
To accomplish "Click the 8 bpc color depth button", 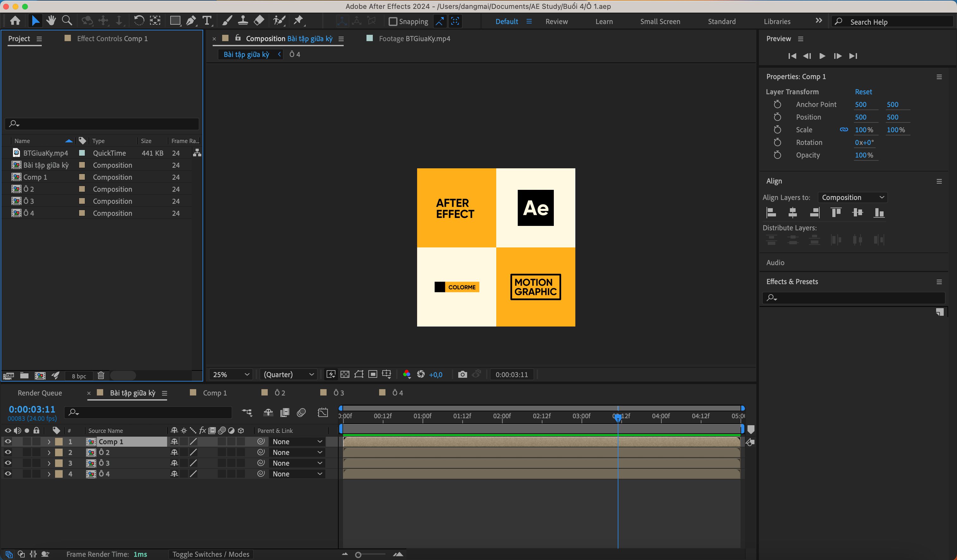I will pos(79,376).
